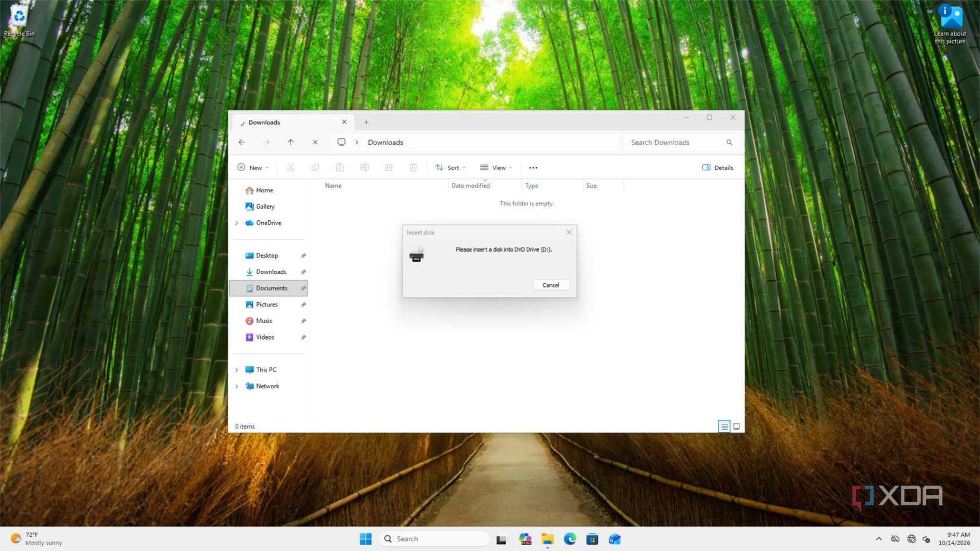Show hidden system tray icons chevron
Viewport: 980px width, 551px height.
[x=878, y=539]
